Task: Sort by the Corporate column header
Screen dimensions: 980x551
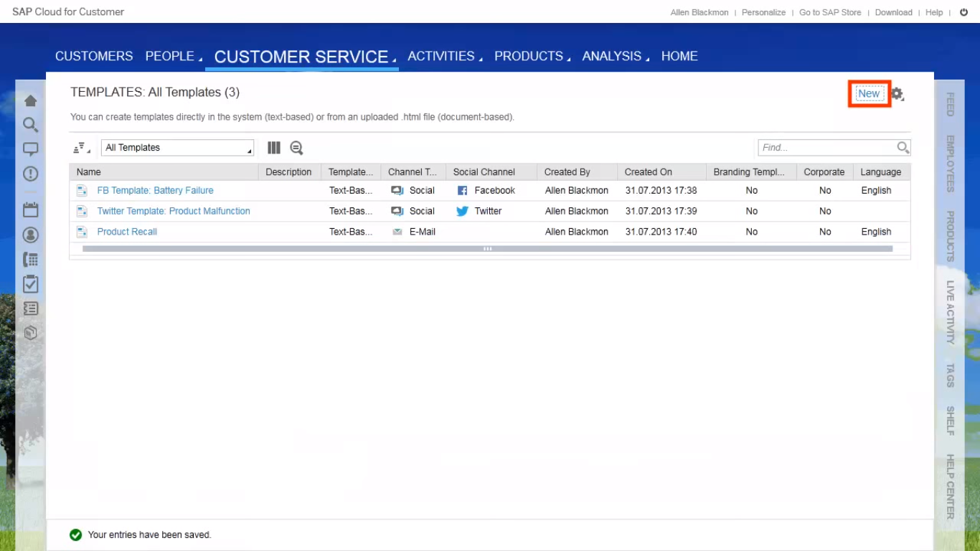Action: point(824,172)
